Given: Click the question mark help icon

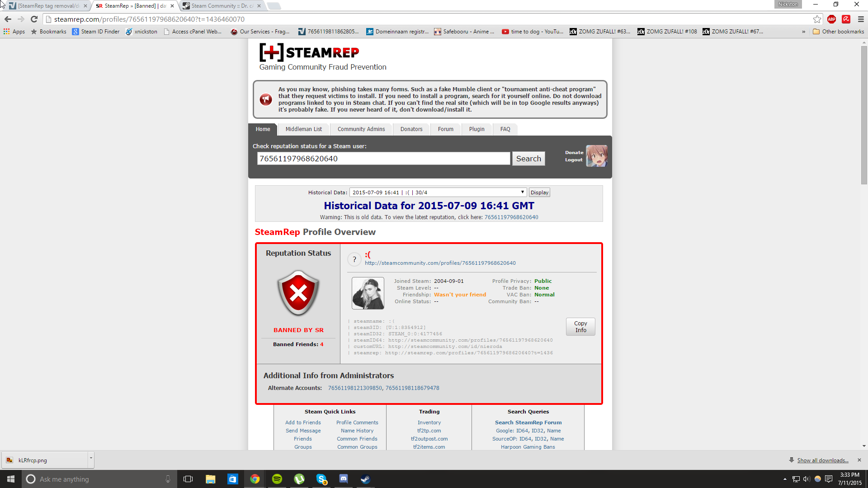Looking at the screenshot, I should click(x=354, y=259).
